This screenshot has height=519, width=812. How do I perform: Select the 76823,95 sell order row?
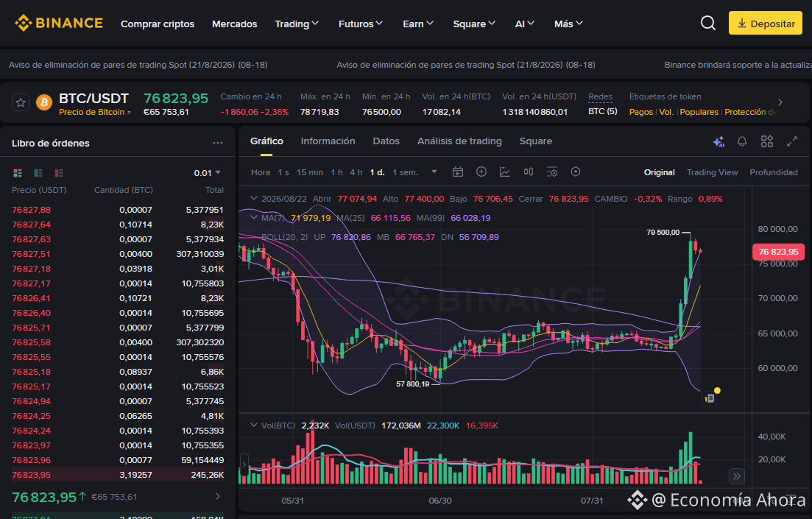click(118, 474)
